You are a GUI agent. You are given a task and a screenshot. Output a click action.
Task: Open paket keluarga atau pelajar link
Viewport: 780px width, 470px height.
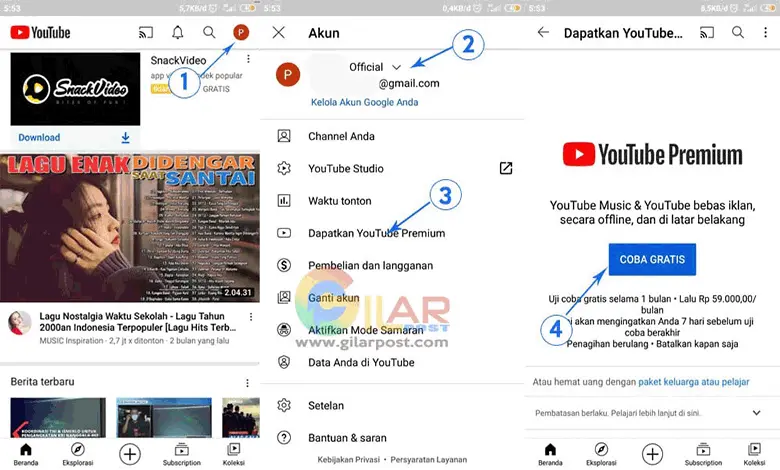pos(693,382)
